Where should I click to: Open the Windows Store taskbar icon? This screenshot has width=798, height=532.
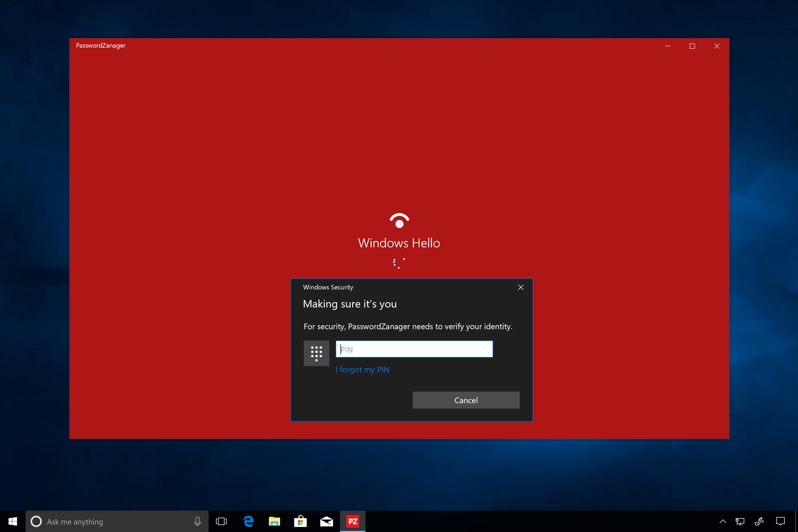pyautogui.click(x=300, y=521)
